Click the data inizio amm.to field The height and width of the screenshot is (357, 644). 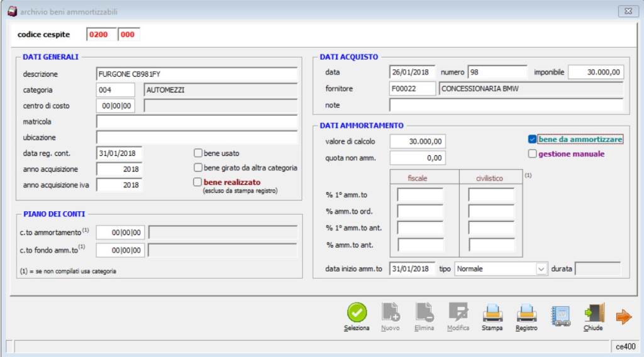tap(412, 269)
